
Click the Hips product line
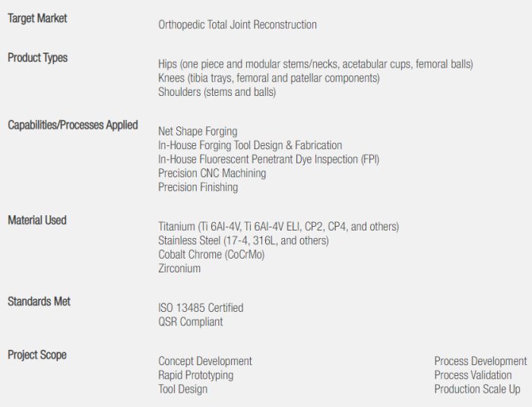315,64
